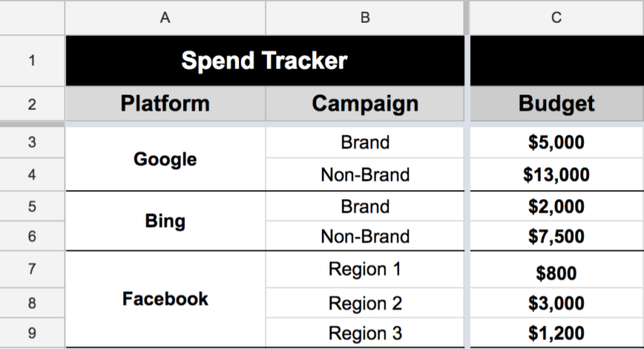Screen dimensions: 644x349
Task: Click the Facebook platform cell
Action: tap(165, 299)
